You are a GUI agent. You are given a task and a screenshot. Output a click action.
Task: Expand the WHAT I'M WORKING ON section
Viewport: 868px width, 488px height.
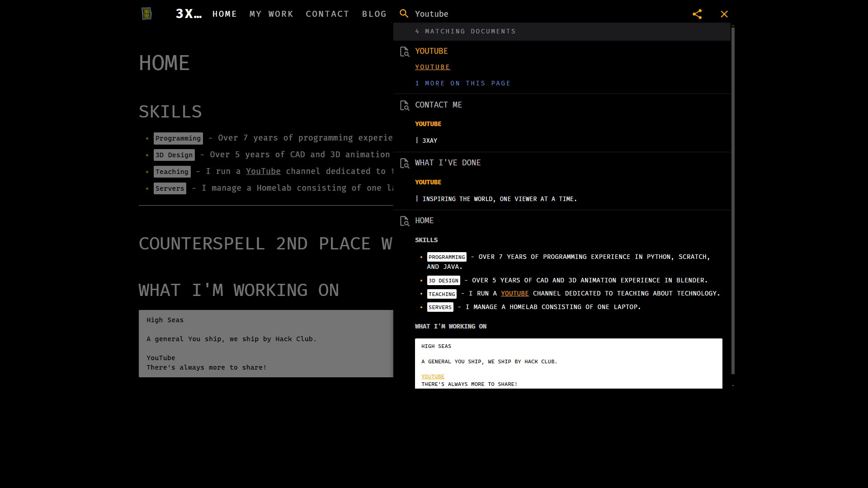pyautogui.click(x=451, y=326)
